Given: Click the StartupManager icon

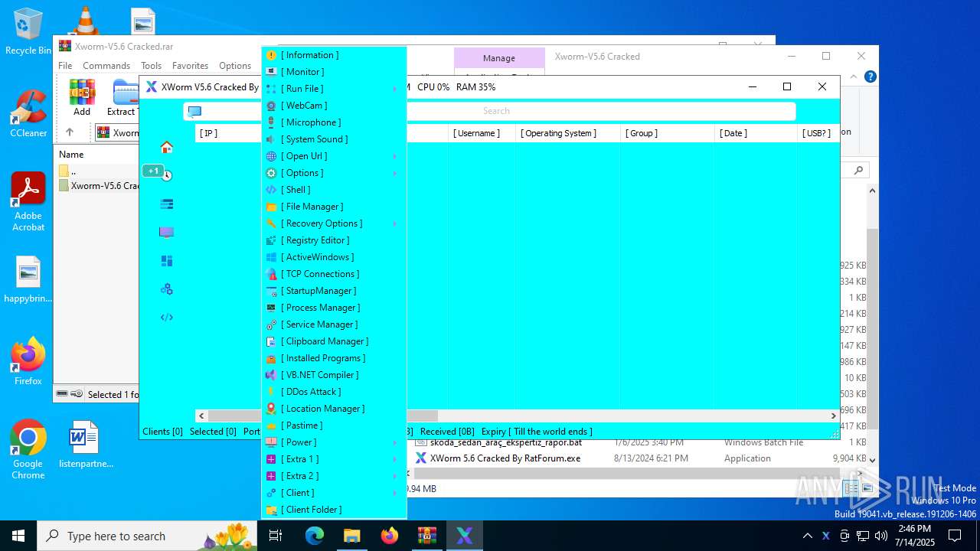Looking at the screenshot, I should (x=271, y=291).
